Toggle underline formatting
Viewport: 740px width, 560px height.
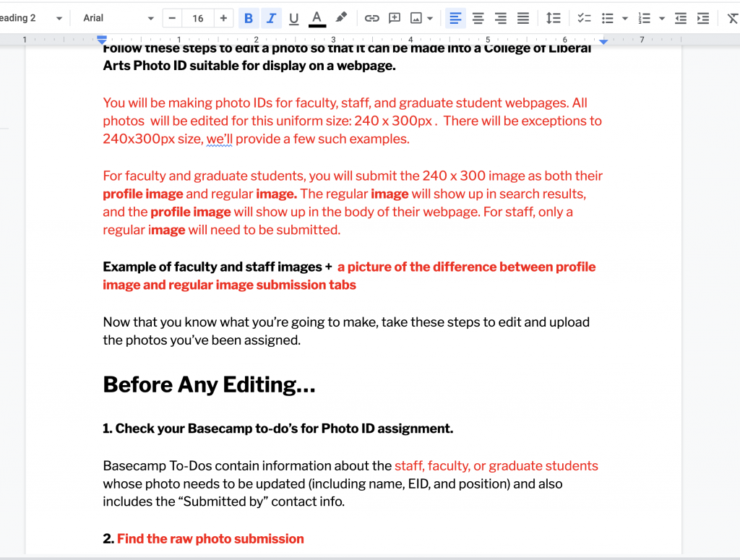pos(293,18)
